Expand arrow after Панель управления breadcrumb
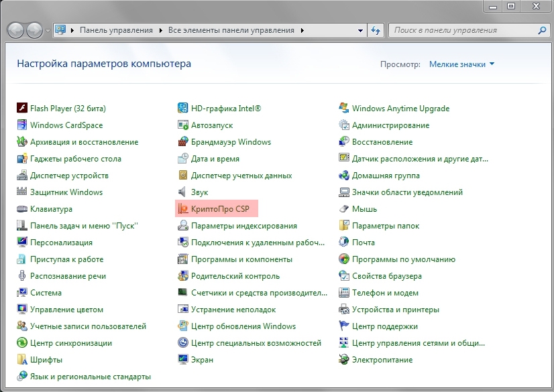The height and width of the screenshot is (392, 554). click(161, 30)
